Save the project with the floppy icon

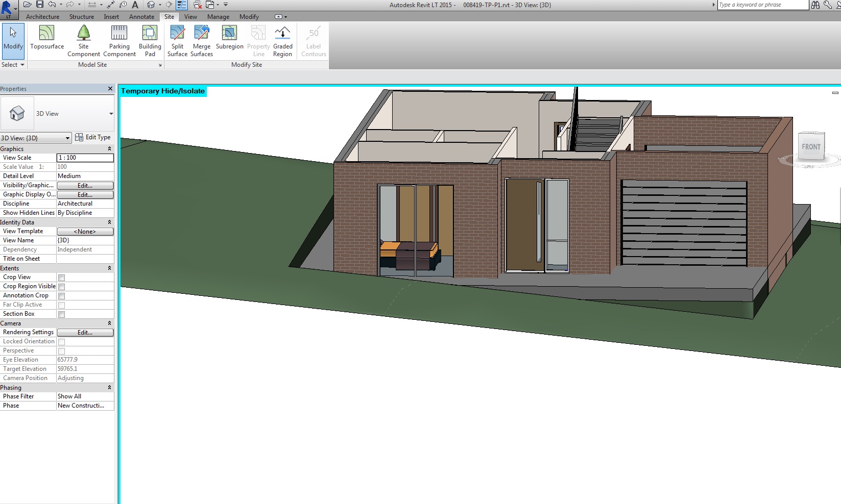coord(40,5)
